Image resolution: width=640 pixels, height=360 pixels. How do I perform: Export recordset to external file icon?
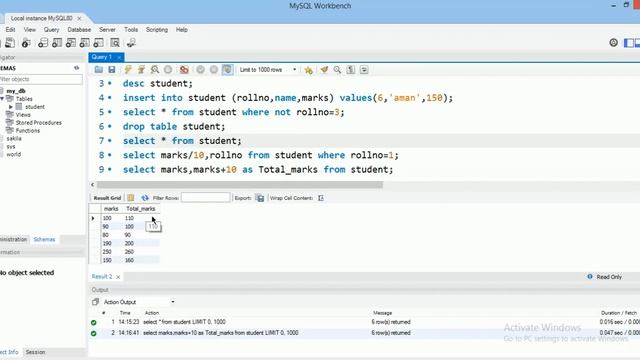pos(260,198)
